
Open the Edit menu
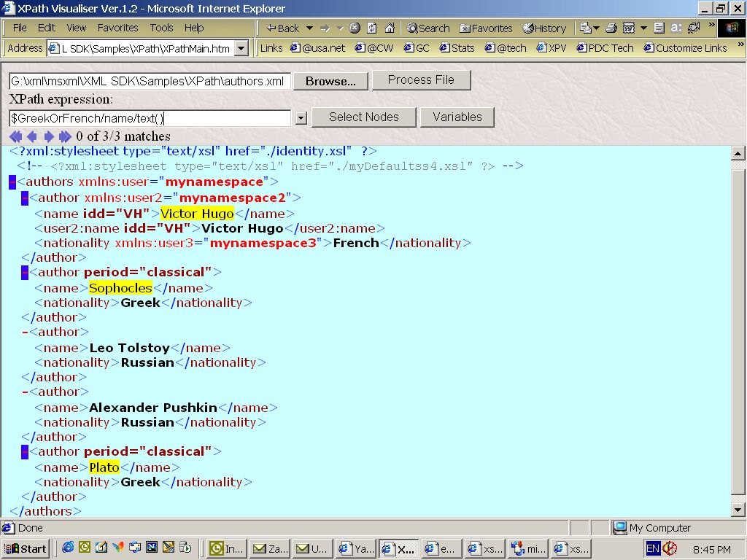[46, 28]
